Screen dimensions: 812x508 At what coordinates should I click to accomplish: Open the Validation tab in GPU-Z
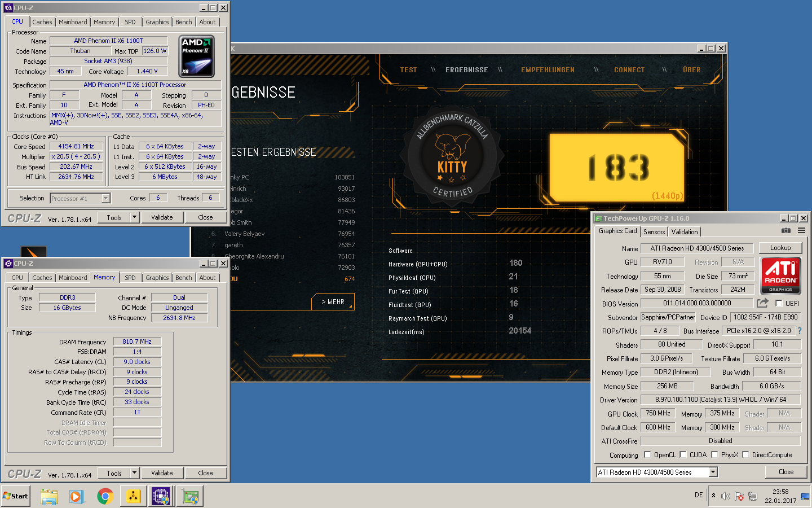pyautogui.click(x=685, y=232)
